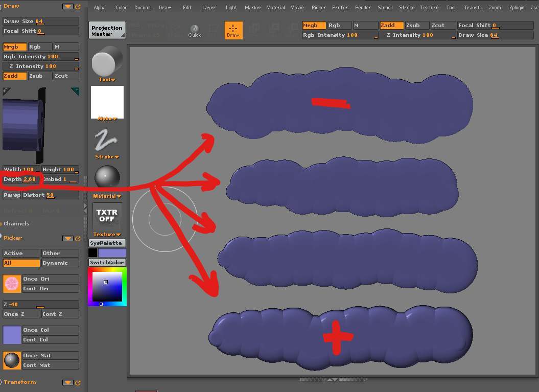Click the SwitchColor button

pos(107,262)
